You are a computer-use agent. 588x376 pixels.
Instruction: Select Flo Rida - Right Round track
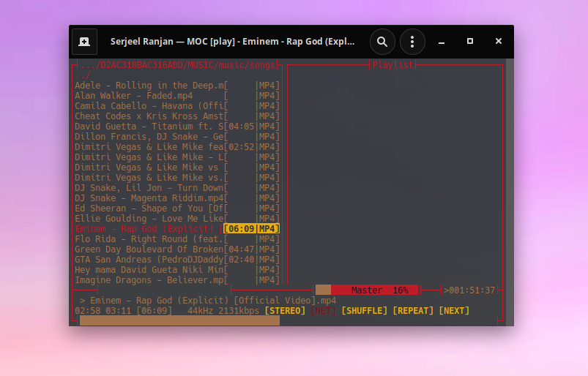(x=177, y=239)
